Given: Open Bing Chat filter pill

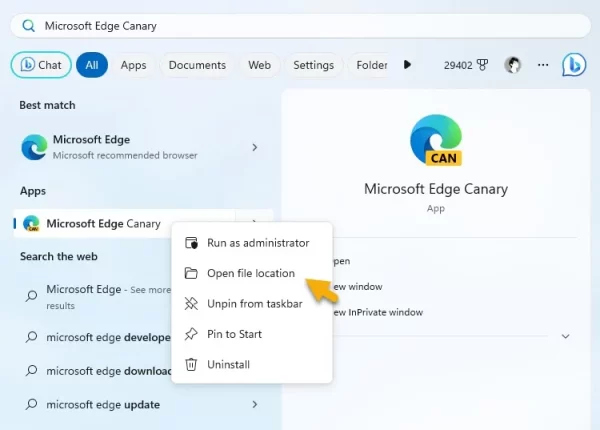Looking at the screenshot, I should (x=41, y=65).
